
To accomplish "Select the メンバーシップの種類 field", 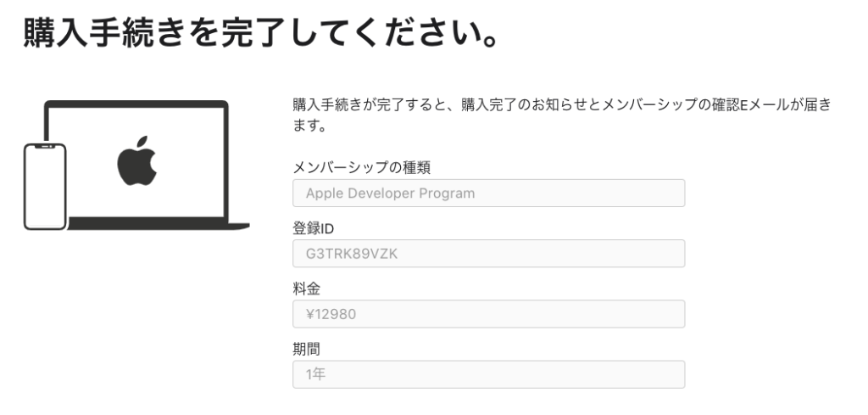I will (488, 193).
